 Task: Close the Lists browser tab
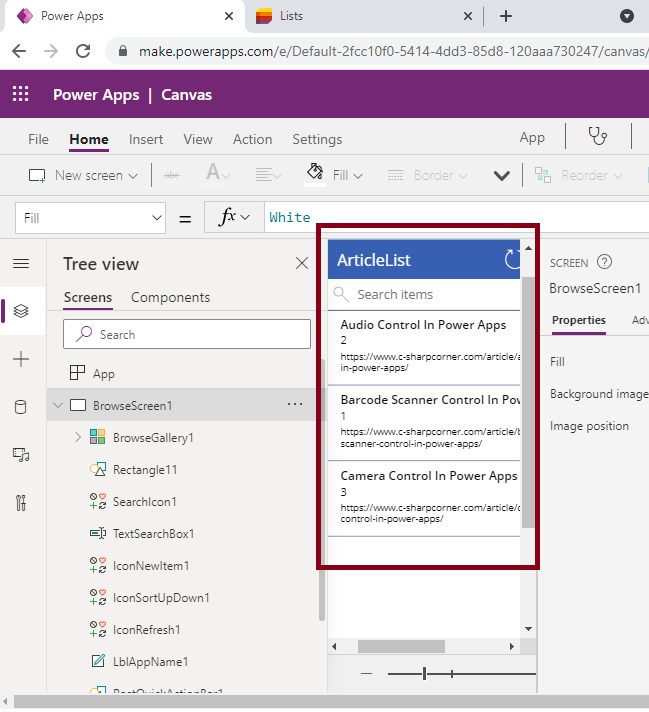(468, 16)
